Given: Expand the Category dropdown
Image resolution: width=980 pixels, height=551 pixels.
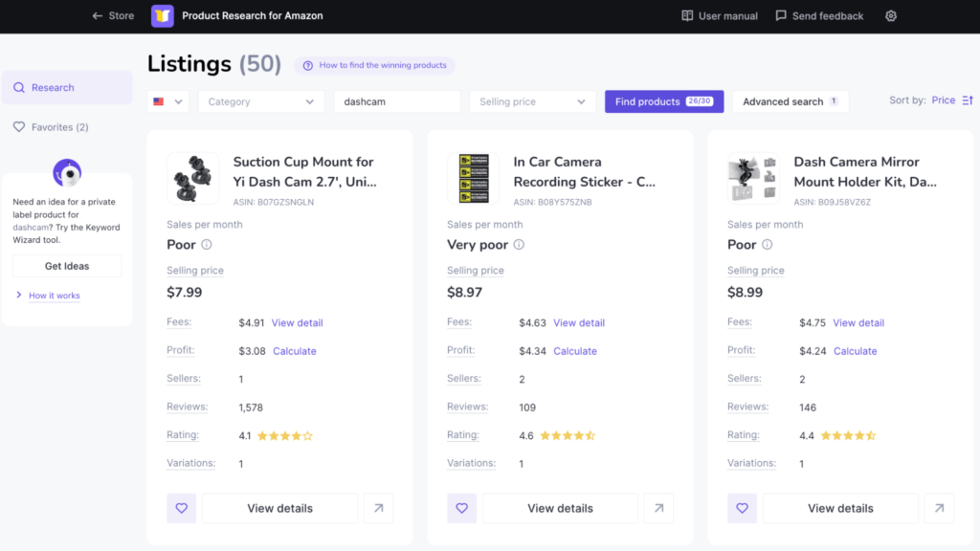Looking at the screenshot, I should click(261, 101).
